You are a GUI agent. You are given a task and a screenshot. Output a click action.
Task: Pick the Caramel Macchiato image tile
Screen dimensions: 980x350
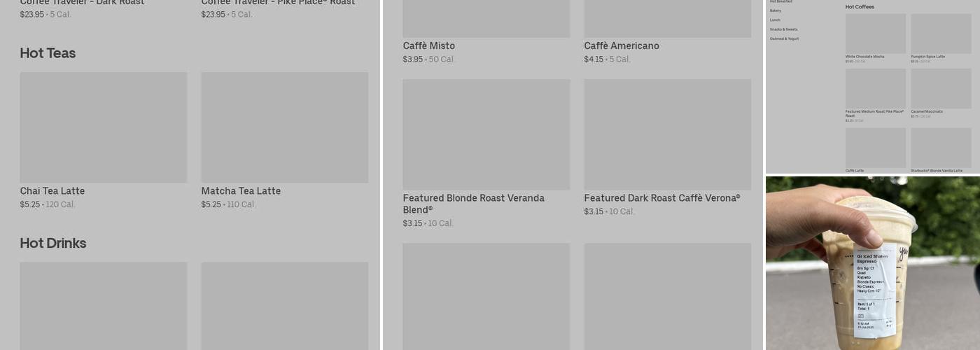point(941,88)
